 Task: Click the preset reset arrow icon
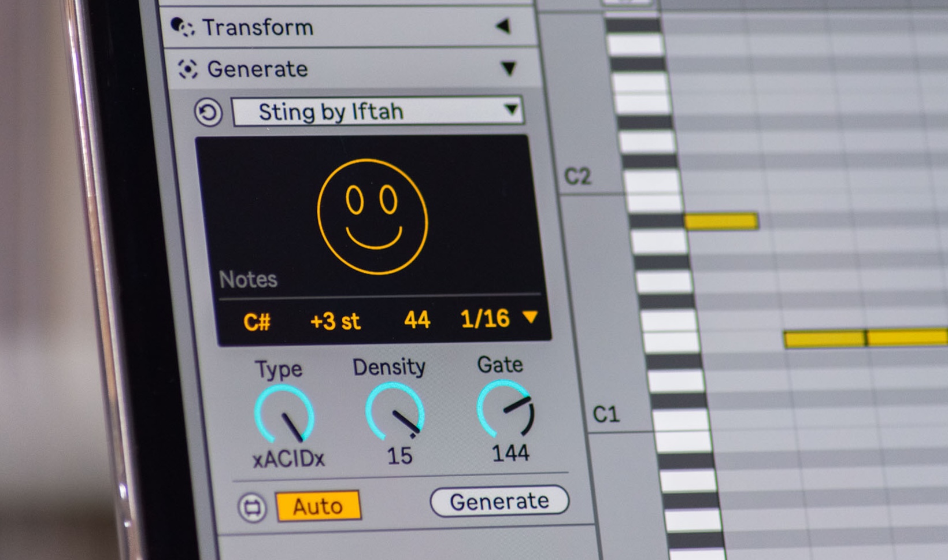click(x=206, y=112)
